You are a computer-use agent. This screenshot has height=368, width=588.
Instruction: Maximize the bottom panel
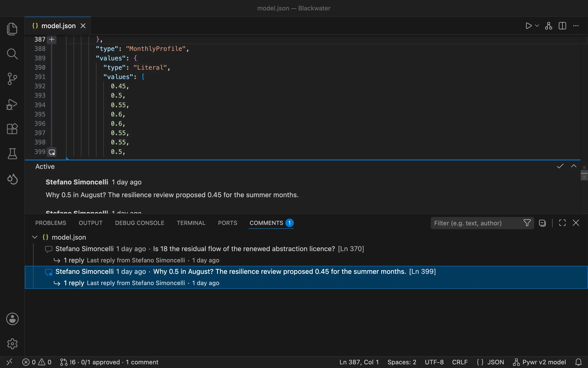pyautogui.click(x=562, y=223)
